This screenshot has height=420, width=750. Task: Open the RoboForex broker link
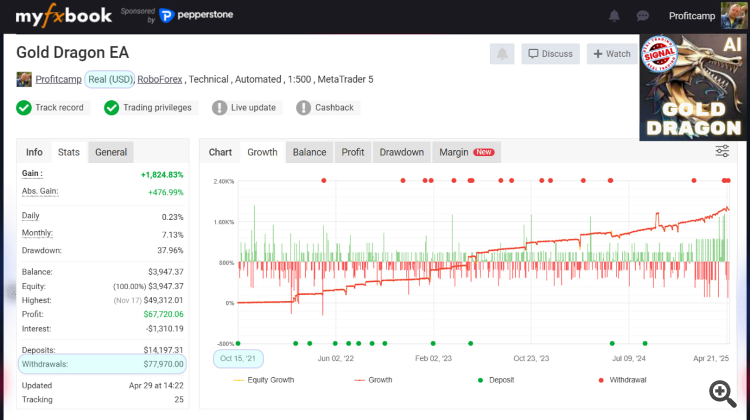coord(160,79)
